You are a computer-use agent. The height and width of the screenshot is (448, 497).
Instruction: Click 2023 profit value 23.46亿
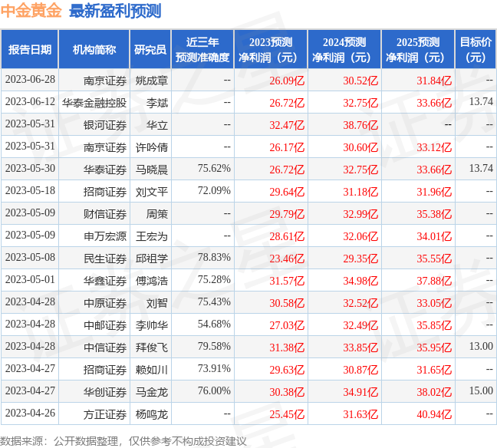click(x=287, y=259)
